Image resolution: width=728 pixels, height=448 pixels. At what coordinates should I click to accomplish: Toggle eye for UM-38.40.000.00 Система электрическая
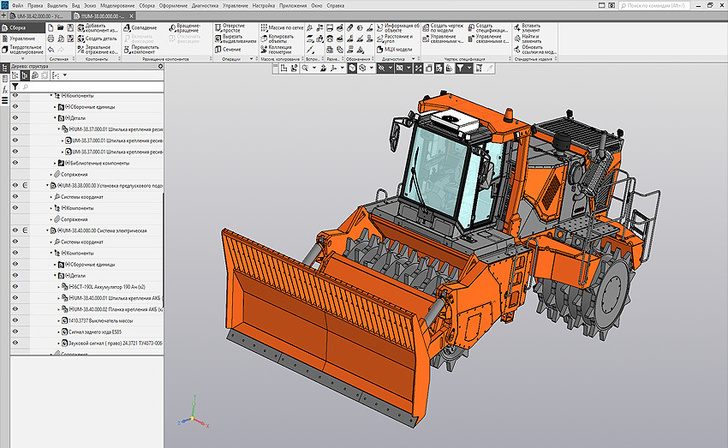15,230
